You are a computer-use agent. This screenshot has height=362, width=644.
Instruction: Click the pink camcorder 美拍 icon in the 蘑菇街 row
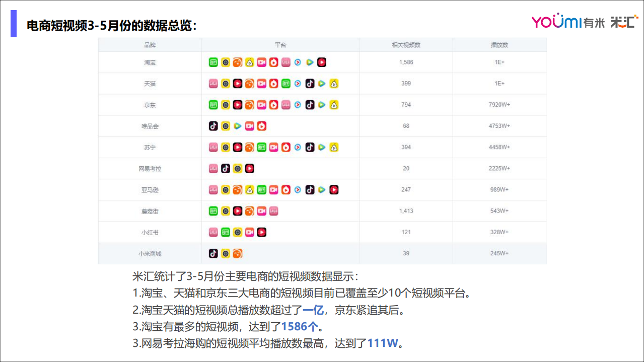pos(261,211)
